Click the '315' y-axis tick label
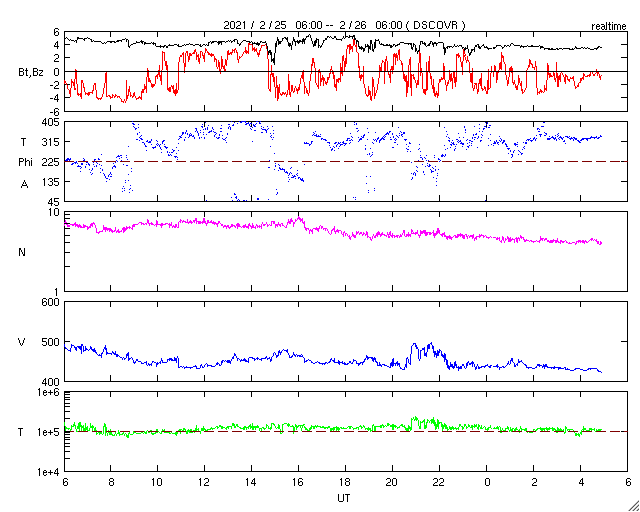 52,142
